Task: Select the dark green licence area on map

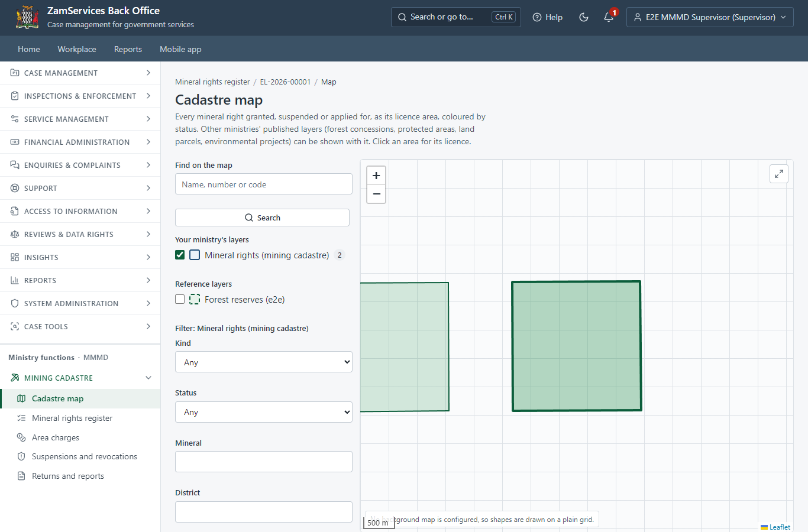Action: pos(577,346)
